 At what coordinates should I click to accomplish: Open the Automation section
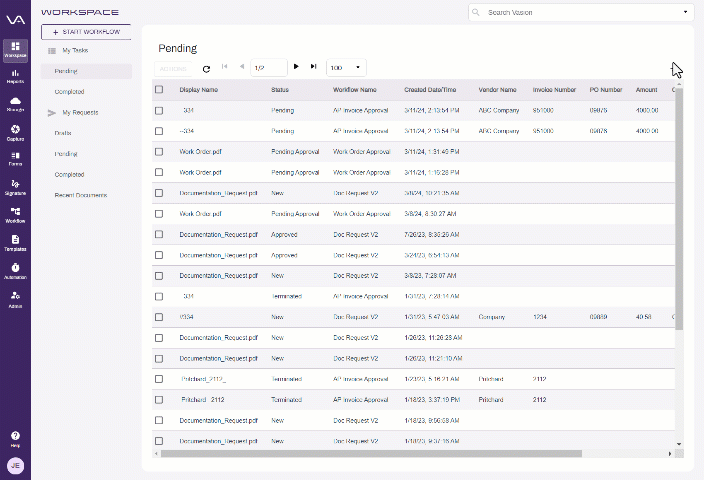(15, 271)
